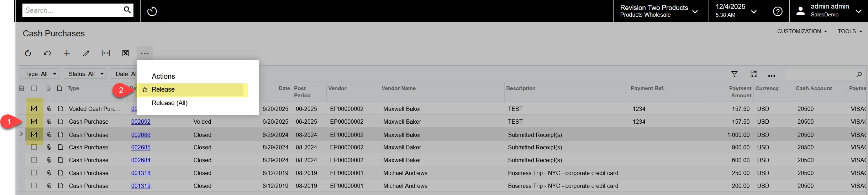Open the CUSTOMIZATION dropdown menu
868x195 pixels.
[802, 31]
